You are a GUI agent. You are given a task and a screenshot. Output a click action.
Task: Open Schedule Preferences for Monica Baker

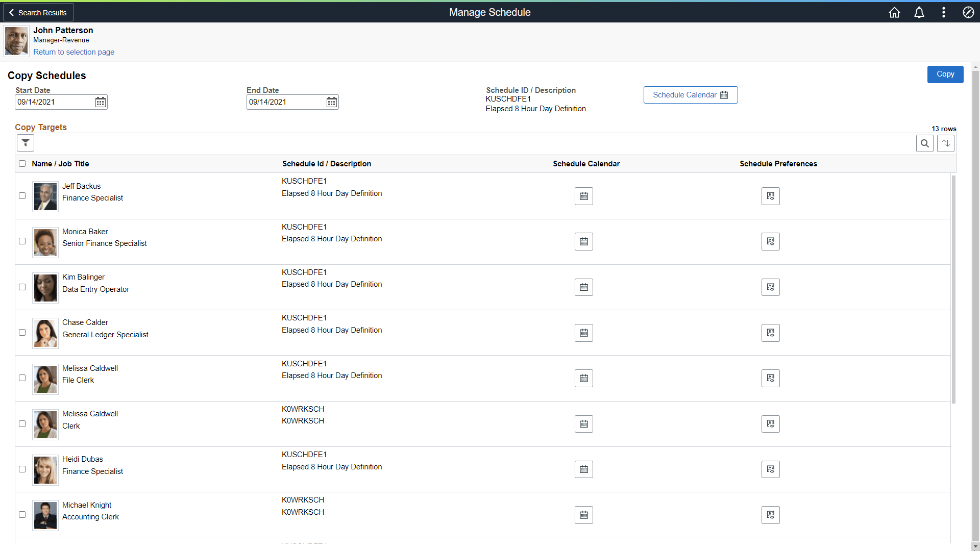[x=770, y=241]
